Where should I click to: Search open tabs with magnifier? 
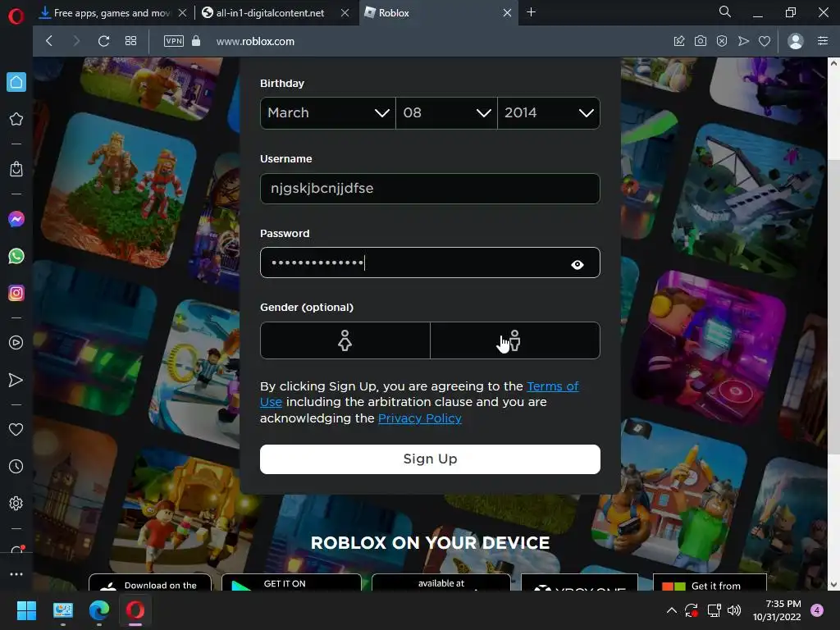pyautogui.click(x=725, y=11)
